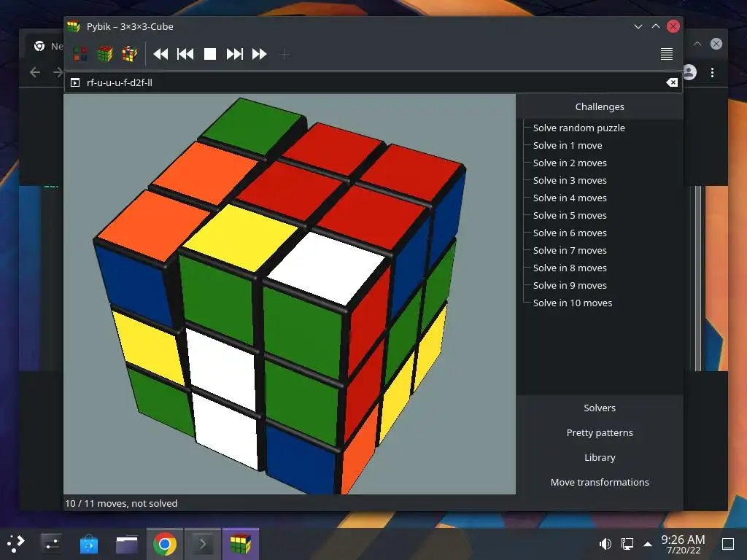Screen dimensions: 747x560
Task: Open the hamburger menu in Pybik
Action: pyautogui.click(x=667, y=54)
